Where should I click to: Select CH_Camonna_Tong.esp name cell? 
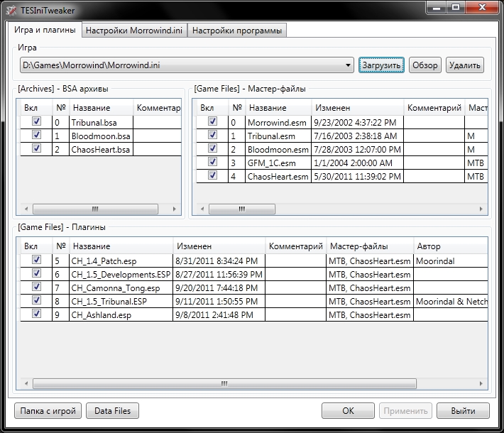pyautogui.click(x=121, y=288)
